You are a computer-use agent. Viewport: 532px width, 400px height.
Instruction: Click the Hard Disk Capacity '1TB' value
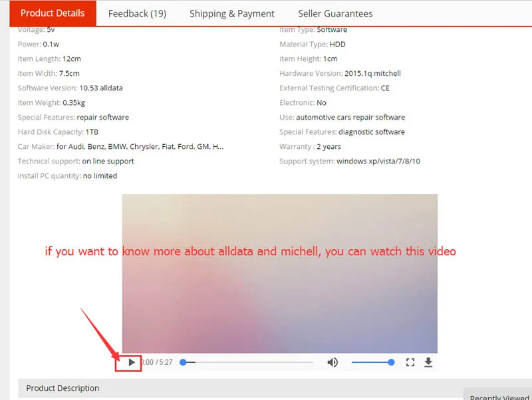point(92,132)
